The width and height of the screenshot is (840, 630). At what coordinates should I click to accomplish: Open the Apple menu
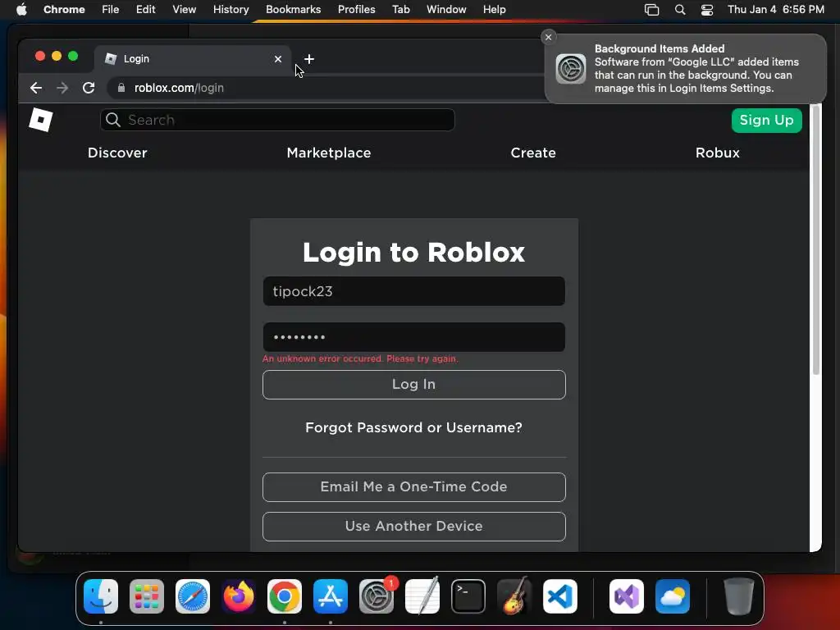pyautogui.click(x=21, y=10)
